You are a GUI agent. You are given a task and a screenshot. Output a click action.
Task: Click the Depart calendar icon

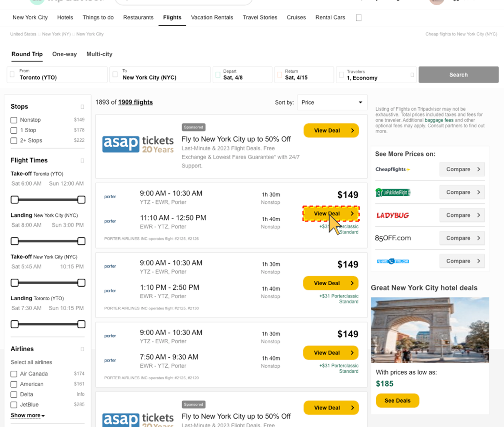(x=218, y=75)
